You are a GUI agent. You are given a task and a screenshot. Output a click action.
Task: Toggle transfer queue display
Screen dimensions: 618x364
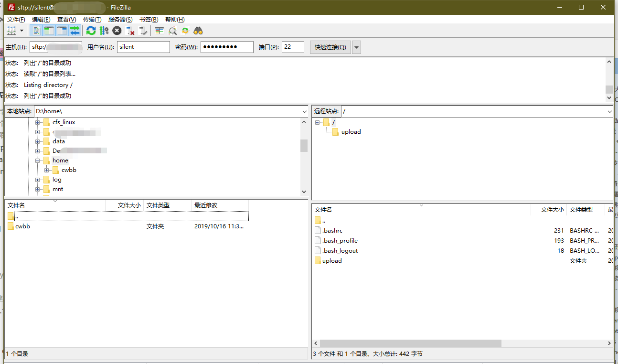coord(75,31)
